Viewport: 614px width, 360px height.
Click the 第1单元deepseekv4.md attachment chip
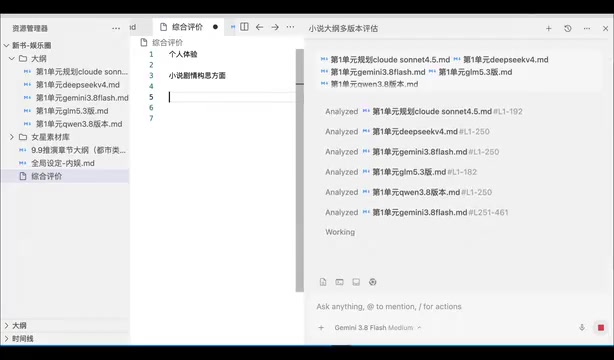click(501, 60)
